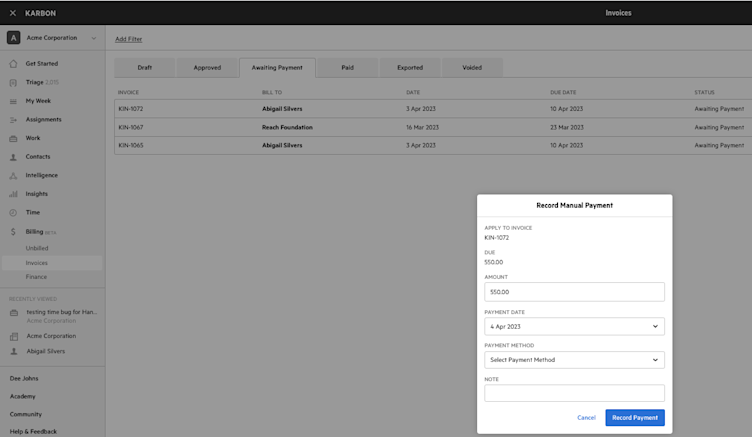Click the Billing dollar sign icon
752x437 pixels.
click(x=13, y=232)
